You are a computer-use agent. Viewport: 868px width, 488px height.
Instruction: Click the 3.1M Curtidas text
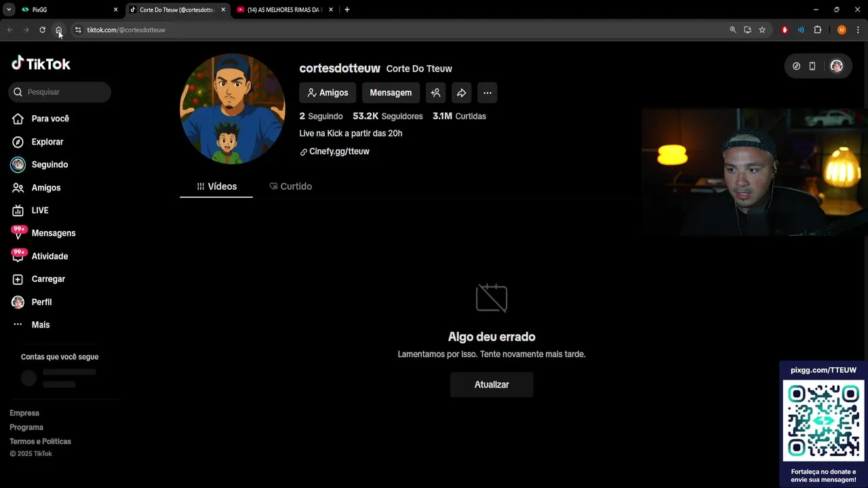pos(460,117)
